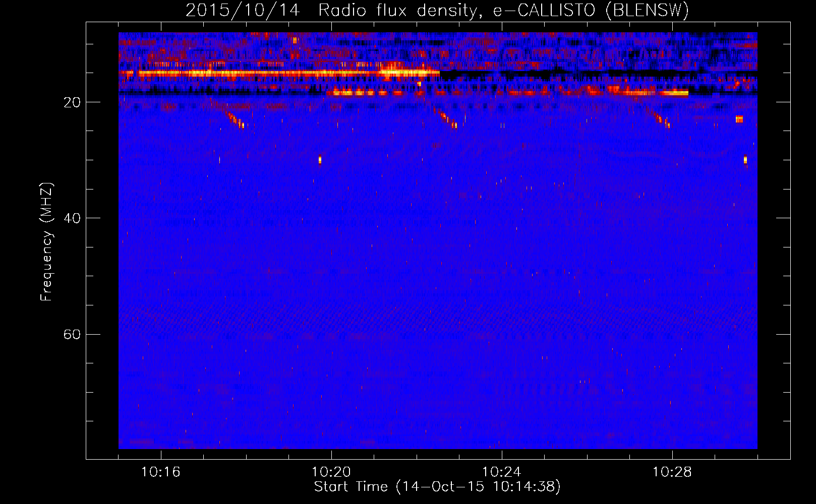Click the 40 MHz frequency tick label

tap(72, 218)
